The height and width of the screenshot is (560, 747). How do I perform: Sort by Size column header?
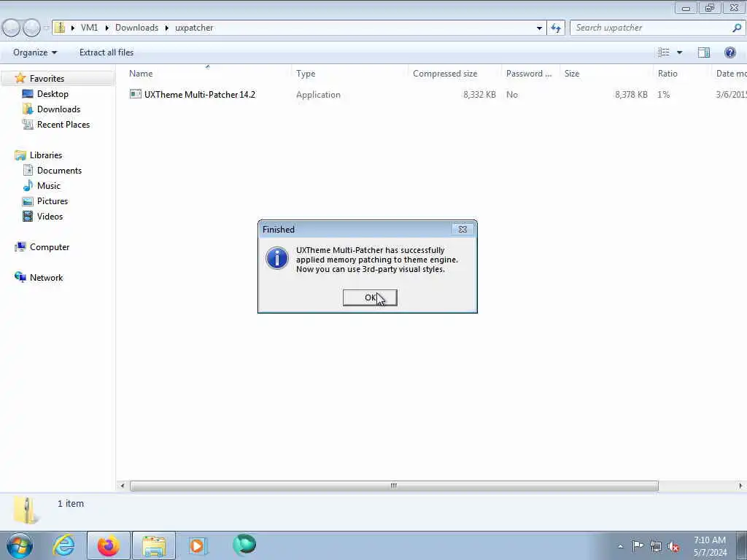(572, 74)
